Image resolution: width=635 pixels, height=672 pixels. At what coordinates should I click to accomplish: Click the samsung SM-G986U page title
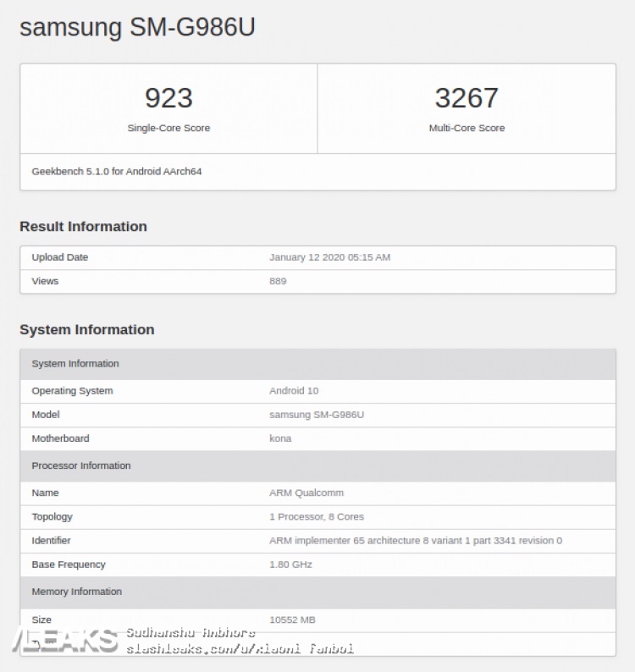click(137, 27)
